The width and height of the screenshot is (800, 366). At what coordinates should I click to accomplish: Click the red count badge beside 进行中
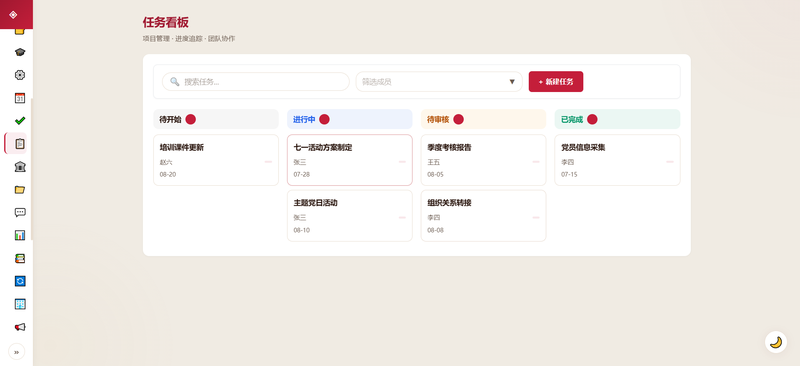point(324,119)
